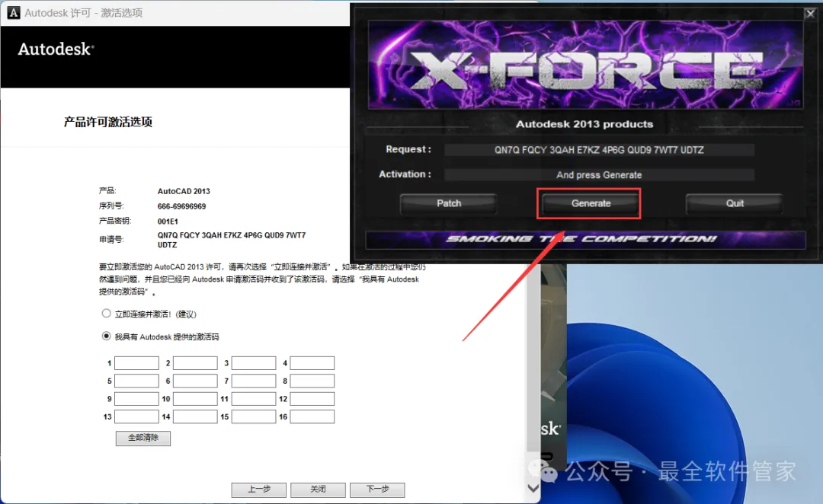Screen dimensions: 823x504
Task: Click the Autodesk 'A' title bar icon
Action: (14, 13)
